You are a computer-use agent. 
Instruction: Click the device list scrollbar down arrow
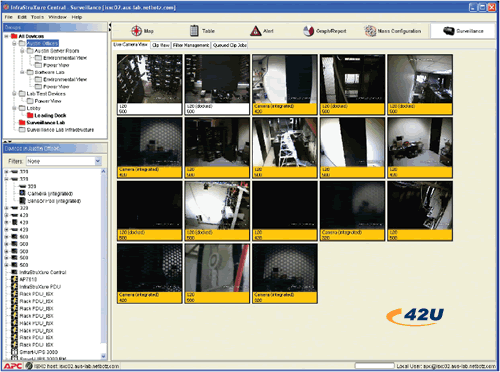point(103,356)
